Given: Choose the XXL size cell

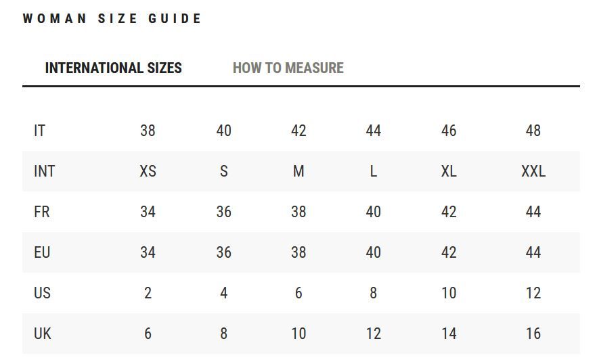Looking at the screenshot, I should (x=533, y=171).
